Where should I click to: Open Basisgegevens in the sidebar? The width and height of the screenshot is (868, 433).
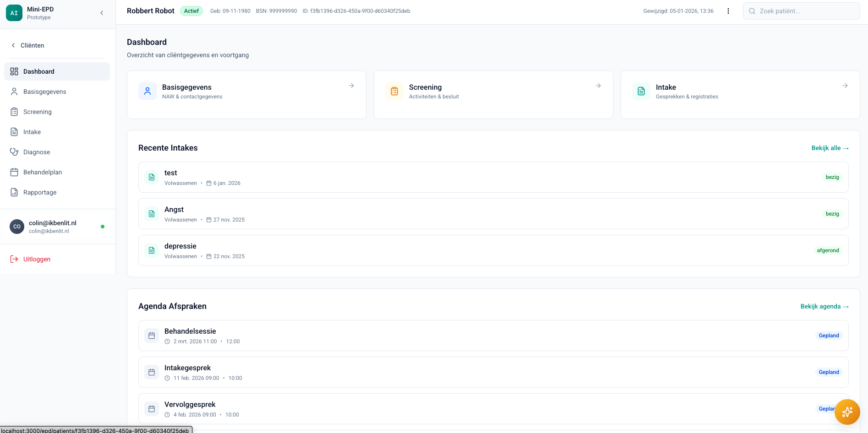[x=57, y=92]
